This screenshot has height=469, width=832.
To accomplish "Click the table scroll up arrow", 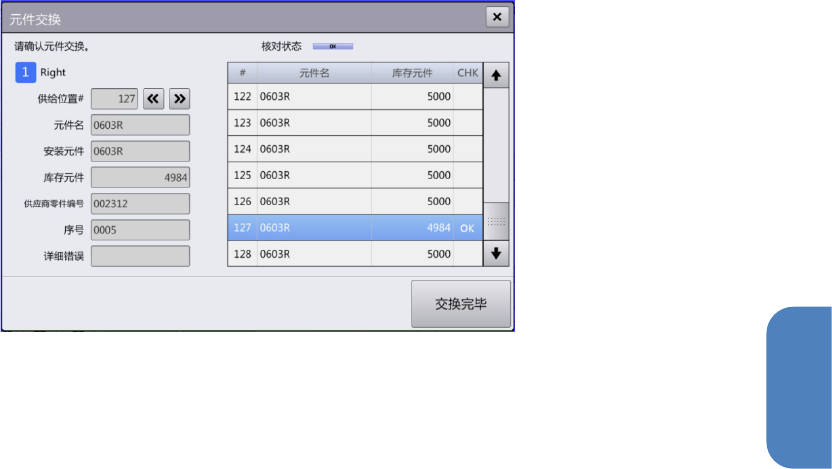I will 496,75.
